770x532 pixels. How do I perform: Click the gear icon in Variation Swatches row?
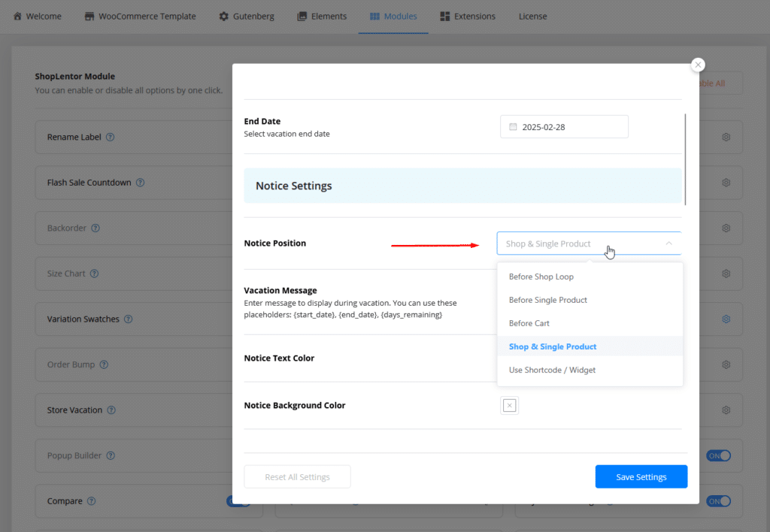pos(726,319)
